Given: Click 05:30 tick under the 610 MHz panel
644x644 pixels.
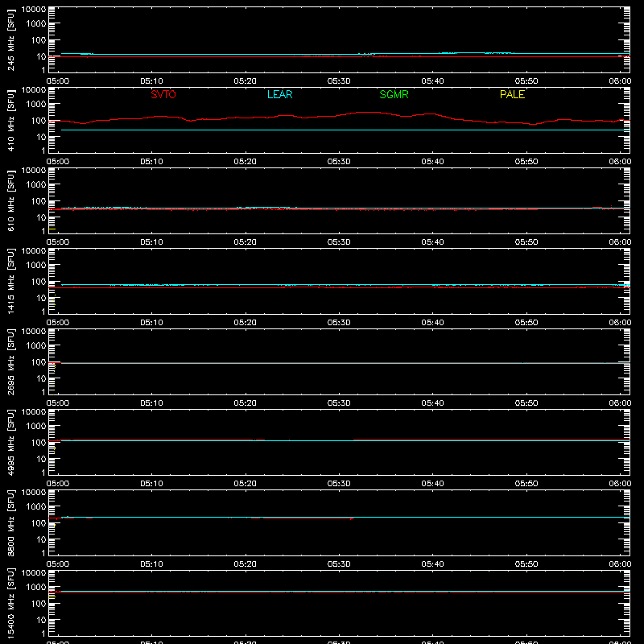Looking at the screenshot, I should (x=339, y=242).
